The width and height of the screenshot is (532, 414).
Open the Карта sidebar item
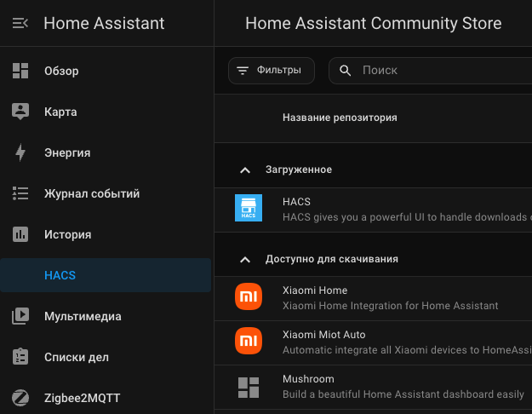click(106, 112)
